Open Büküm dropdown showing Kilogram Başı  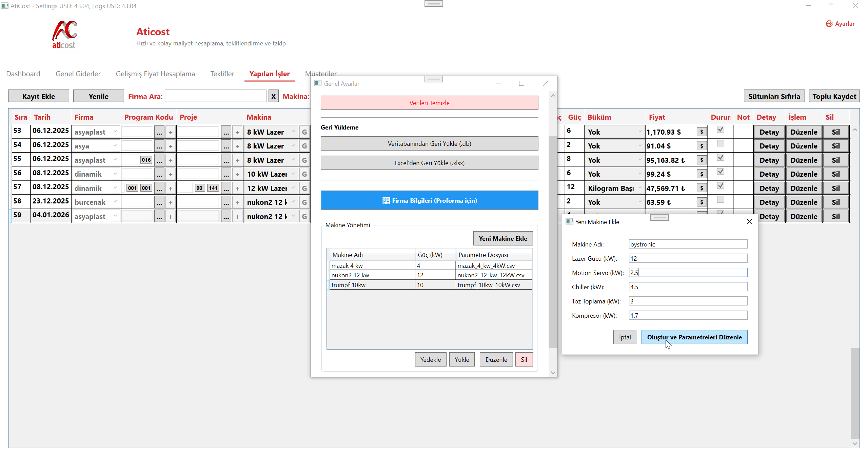point(639,188)
